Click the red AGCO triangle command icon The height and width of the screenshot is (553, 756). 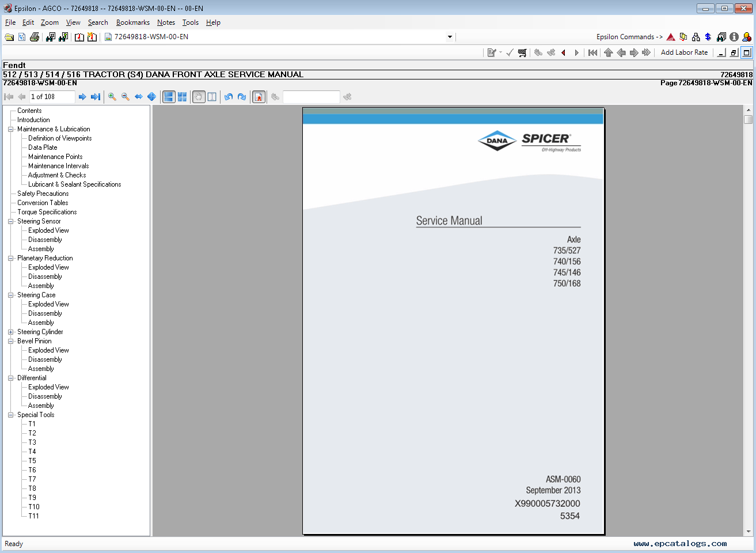tap(671, 37)
